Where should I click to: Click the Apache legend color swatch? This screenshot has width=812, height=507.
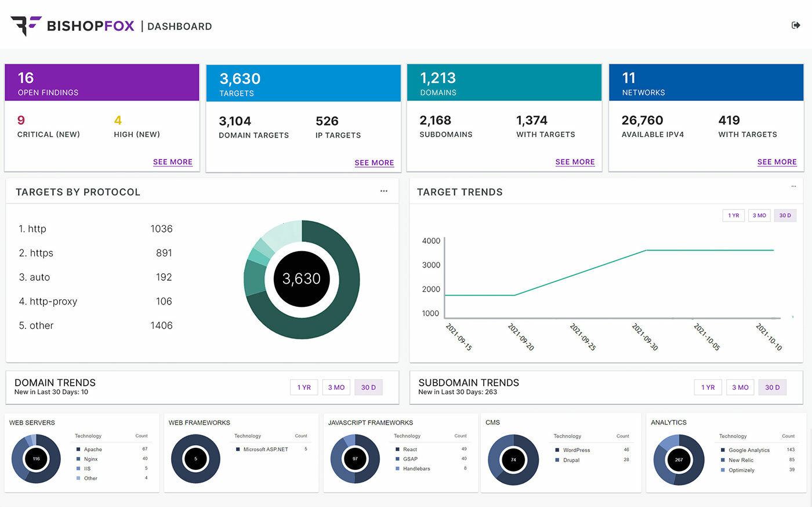click(x=78, y=450)
